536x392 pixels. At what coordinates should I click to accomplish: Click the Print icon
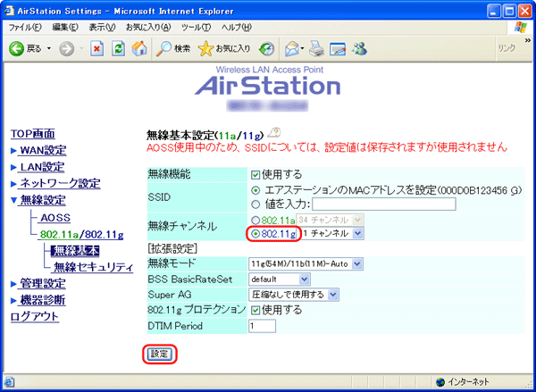coord(316,49)
